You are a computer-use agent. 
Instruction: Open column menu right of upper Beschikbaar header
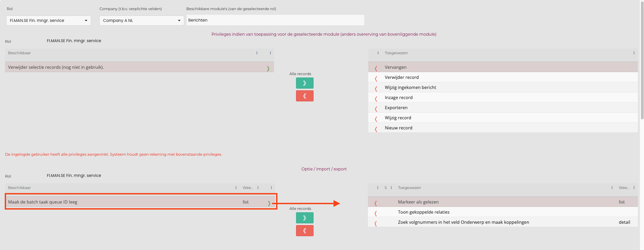click(257, 53)
